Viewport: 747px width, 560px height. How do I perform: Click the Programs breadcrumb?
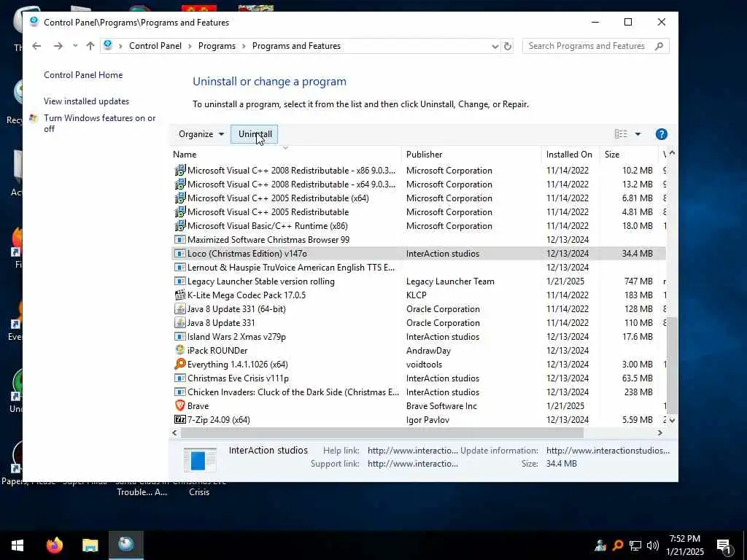click(x=217, y=46)
